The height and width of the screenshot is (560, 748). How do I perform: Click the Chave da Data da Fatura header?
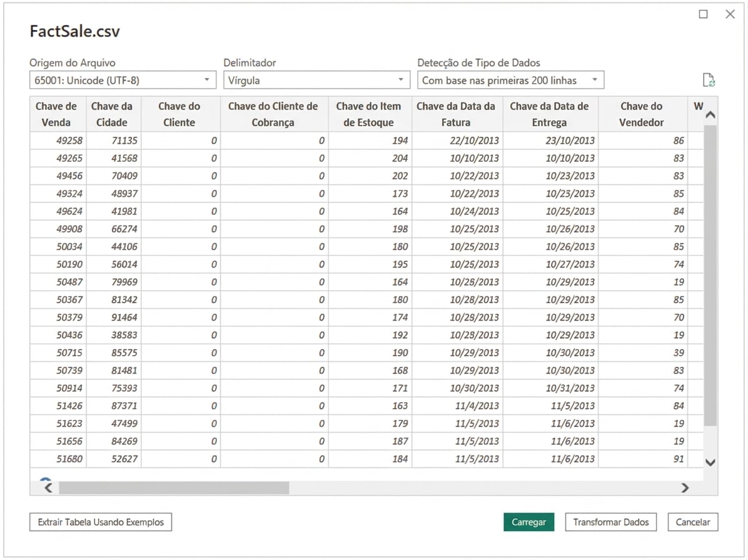(456, 114)
